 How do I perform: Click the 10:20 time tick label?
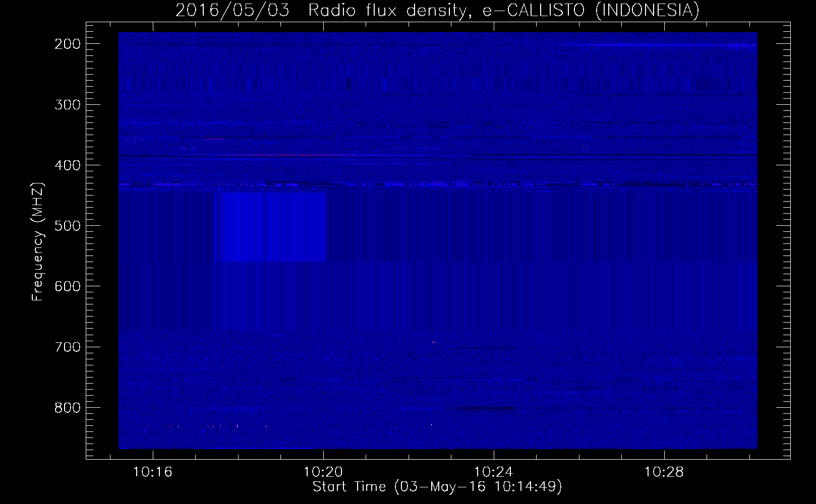tap(323, 472)
